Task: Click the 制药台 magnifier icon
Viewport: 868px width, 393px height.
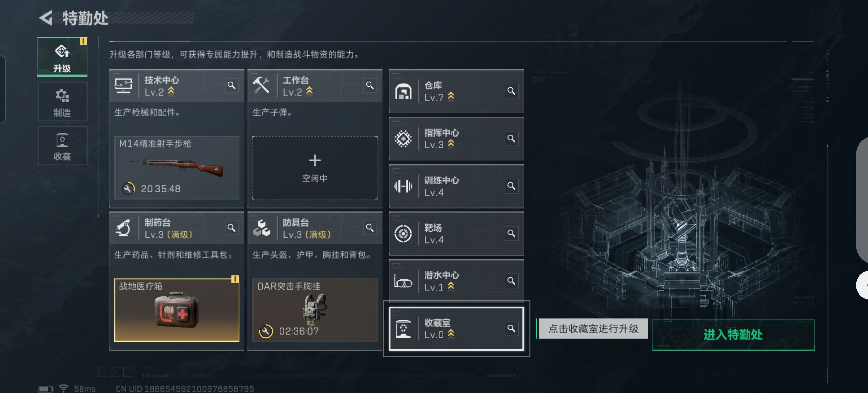Action: click(x=231, y=228)
